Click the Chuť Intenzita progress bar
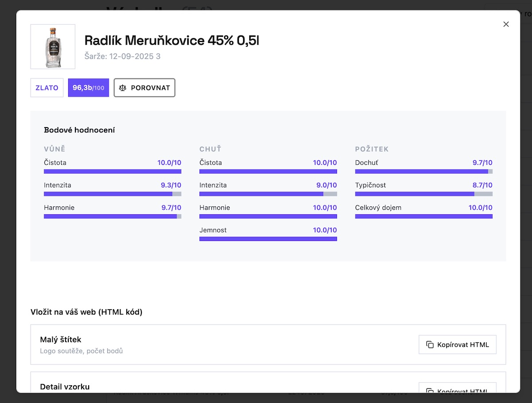 tap(268, 194)
